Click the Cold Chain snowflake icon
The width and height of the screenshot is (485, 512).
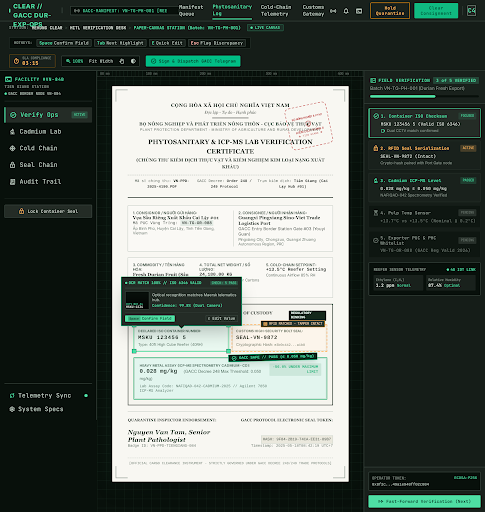[x=12, y=148]
